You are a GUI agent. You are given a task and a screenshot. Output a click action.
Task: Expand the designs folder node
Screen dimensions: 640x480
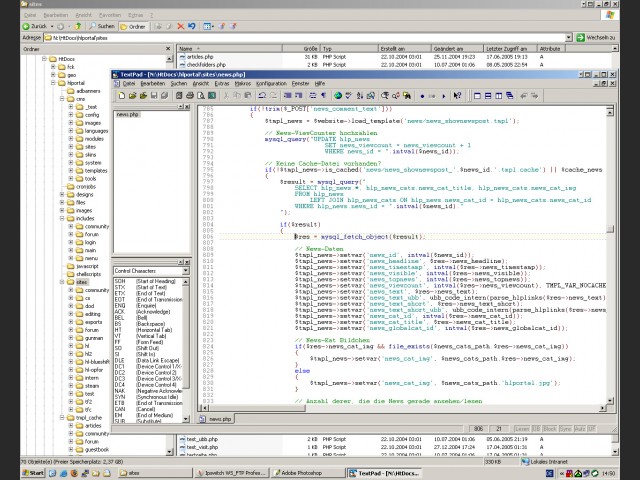(62, 195)
